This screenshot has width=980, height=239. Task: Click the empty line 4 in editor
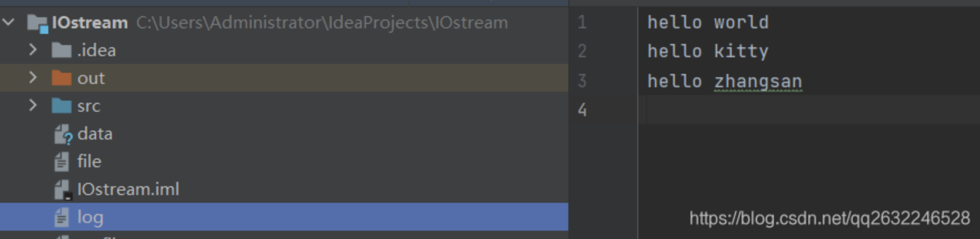[778, 109]
